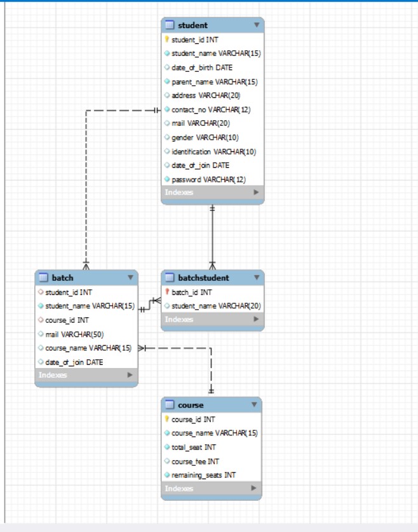Select the course_fee INT column text
The image size is (418, 532).
(195, 461)
